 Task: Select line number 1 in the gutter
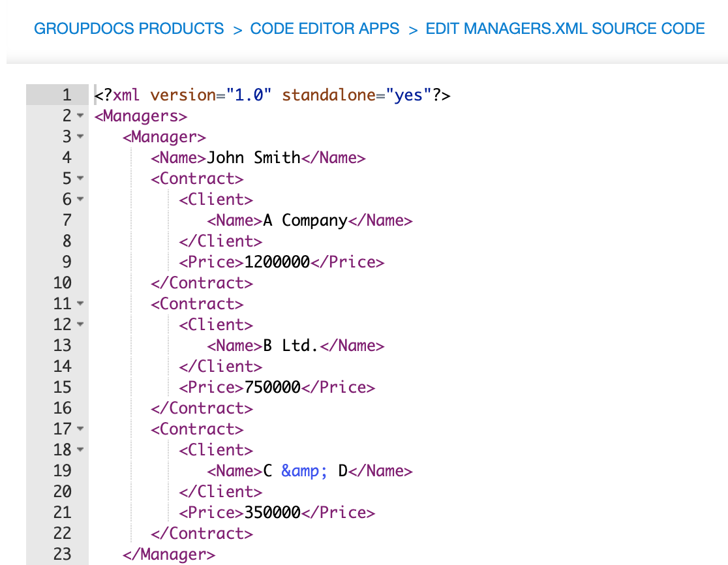(x=67, y=95)
